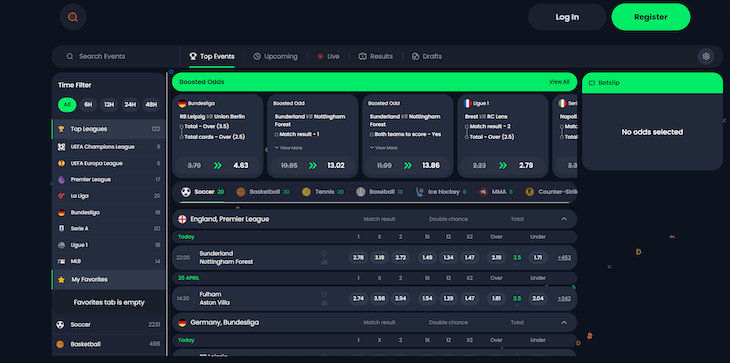Viewport: 730px width, 363px height.
Task: Favorite the Fulham vs Aston Villa match
Action: pyautogui.click(x=324, y=294)
